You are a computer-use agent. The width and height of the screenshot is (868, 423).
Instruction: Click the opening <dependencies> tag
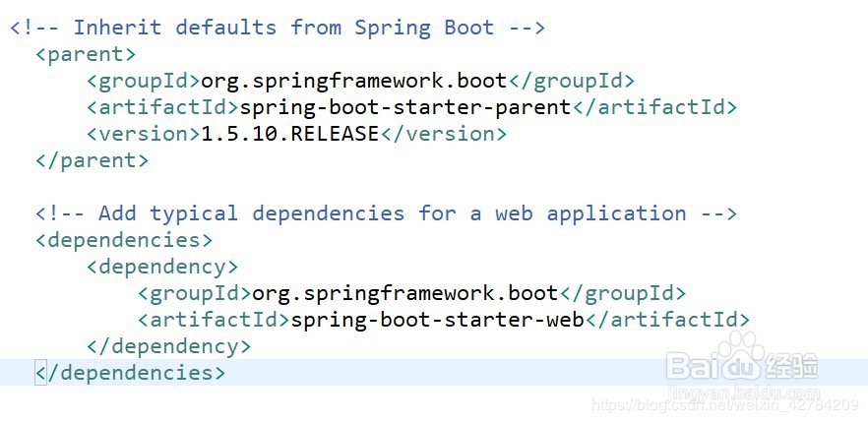(124, 240)
